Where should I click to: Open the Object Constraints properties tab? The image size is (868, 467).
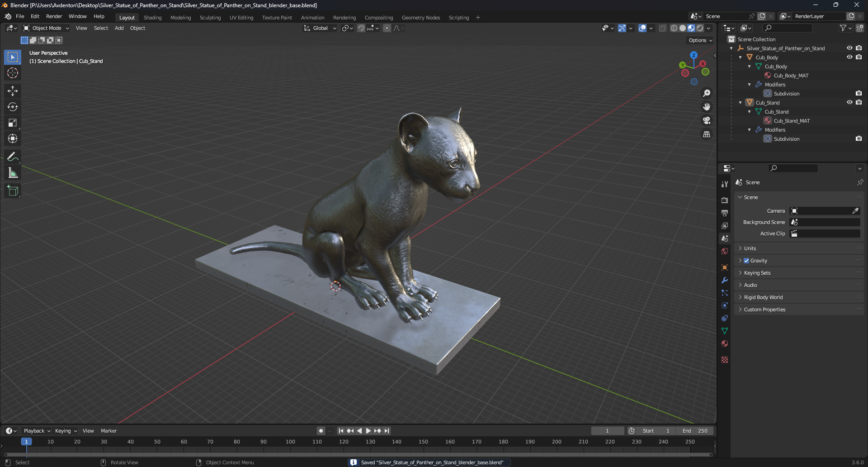coord(725,318)
